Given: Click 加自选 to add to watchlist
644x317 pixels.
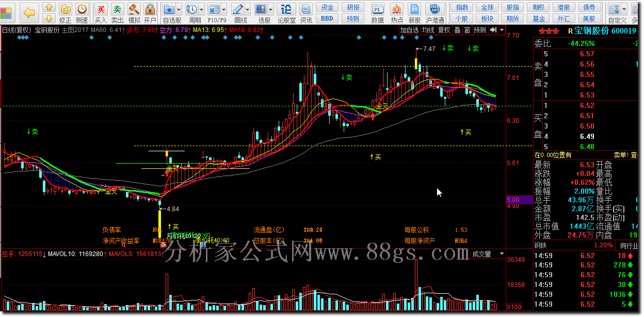Looking at the screenshot, I should pos(410,30).
